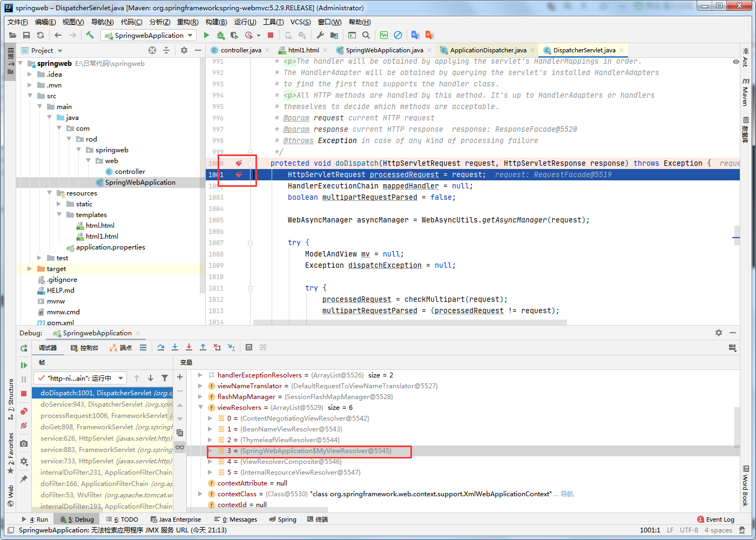Click the filter frames funnel icon
The height and width of the screenshot is (540, 756).
[x=165, y=378]
